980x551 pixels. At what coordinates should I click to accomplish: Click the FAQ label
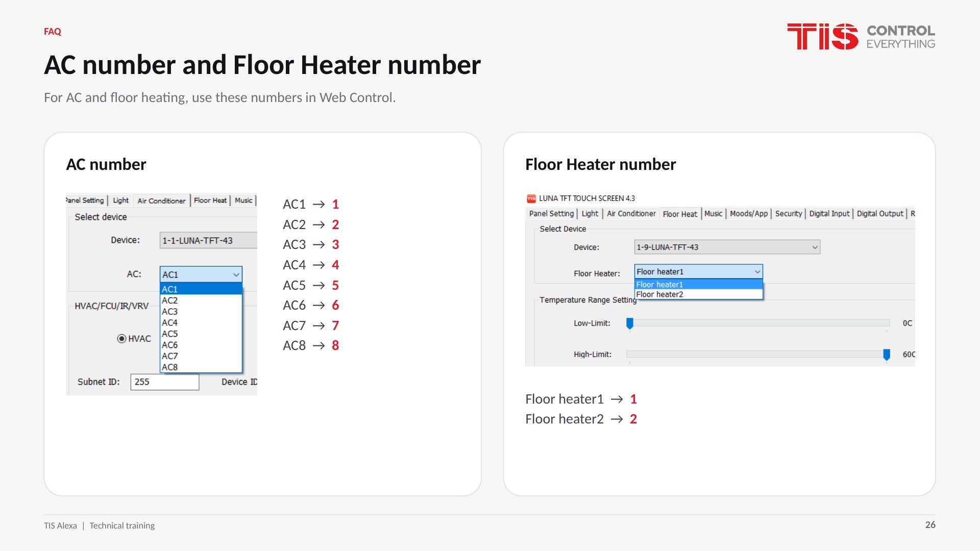click(x=53, y=32)
